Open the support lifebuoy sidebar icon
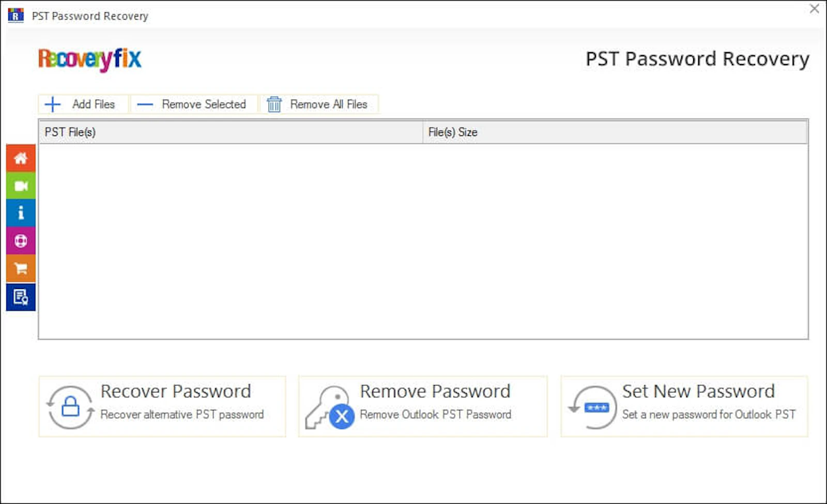827x504 pixels. pyautogui.click(x=21, y=241)
